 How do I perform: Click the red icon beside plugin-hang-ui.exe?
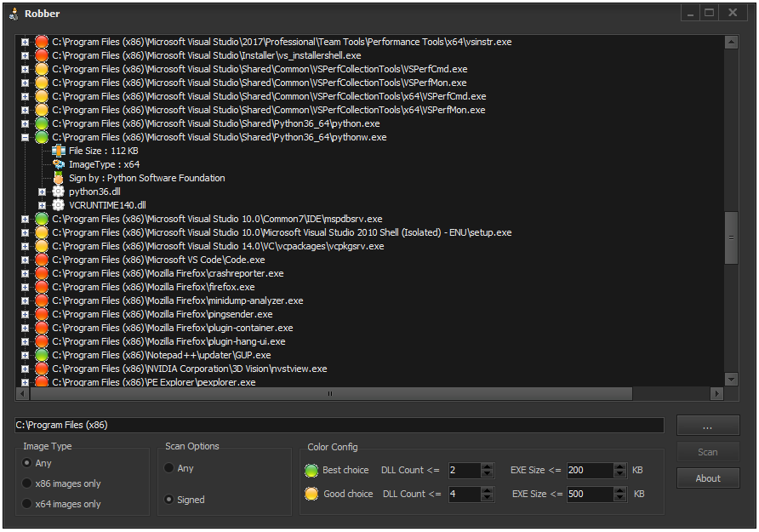point(42,341)
